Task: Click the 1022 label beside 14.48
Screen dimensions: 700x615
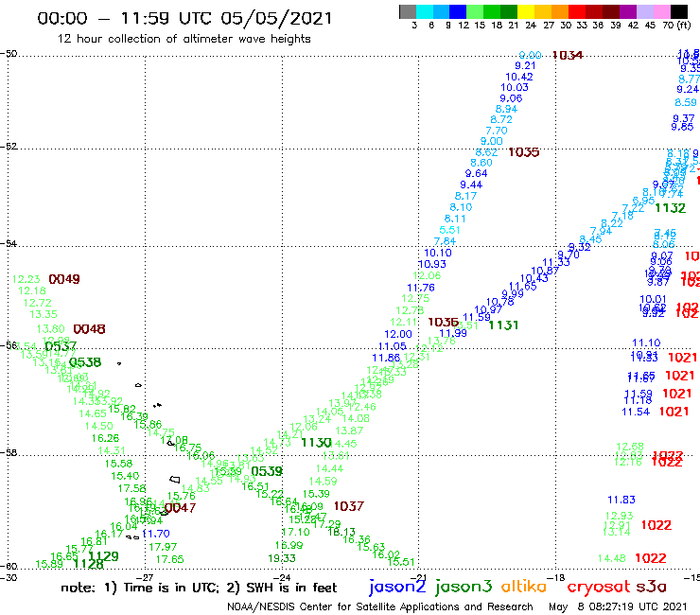Action: (651, 558)
